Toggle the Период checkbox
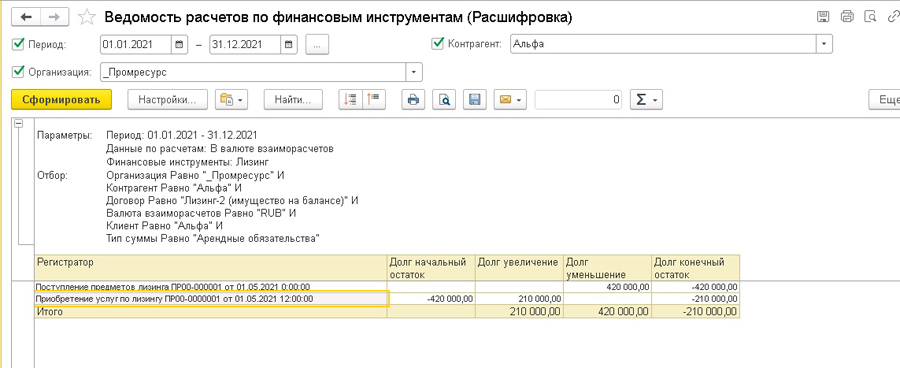The width and height of the screenshot is (900, 368). click(18, 44)
